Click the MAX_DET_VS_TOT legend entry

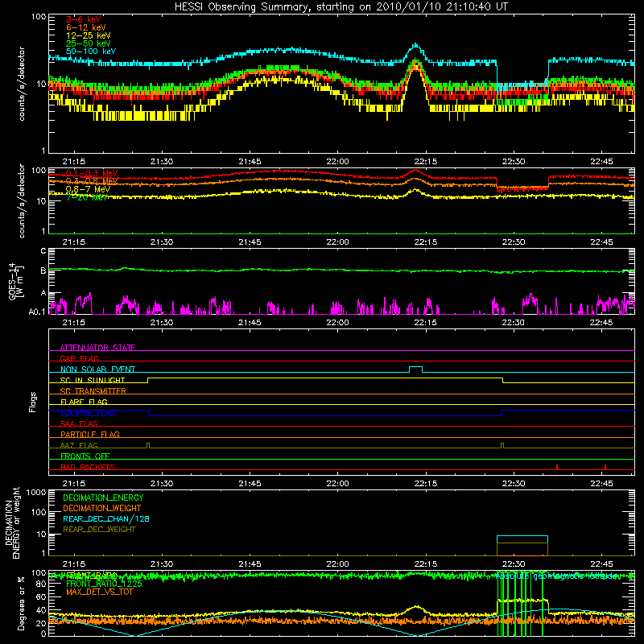point(99,592)
